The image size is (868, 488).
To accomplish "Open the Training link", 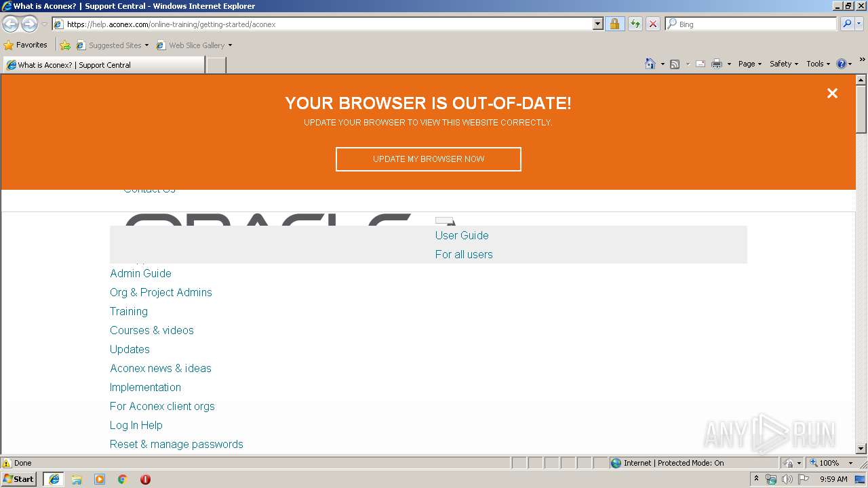I will pos(129,311).
